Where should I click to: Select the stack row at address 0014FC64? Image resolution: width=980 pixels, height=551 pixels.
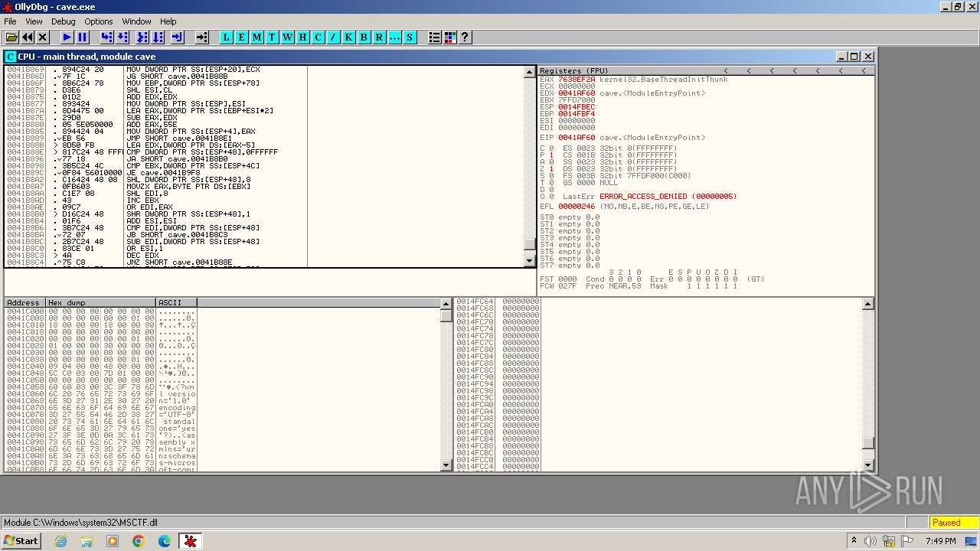658,302
